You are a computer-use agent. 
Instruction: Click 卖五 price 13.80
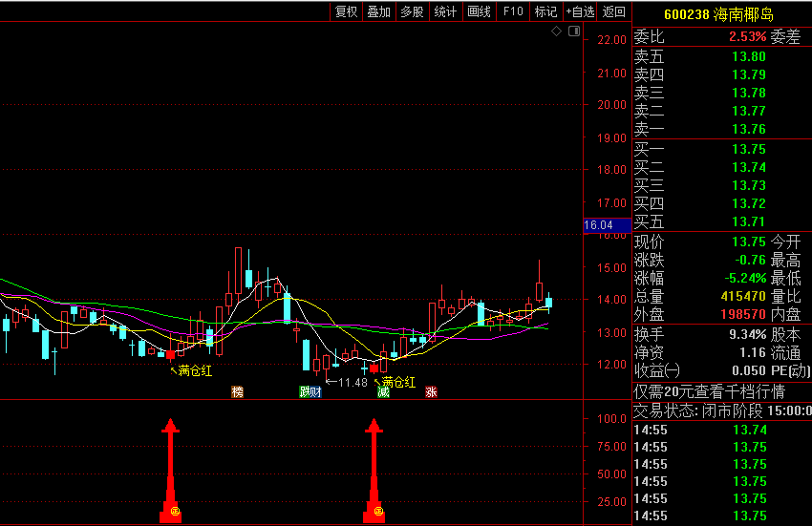tap(749, 56)
